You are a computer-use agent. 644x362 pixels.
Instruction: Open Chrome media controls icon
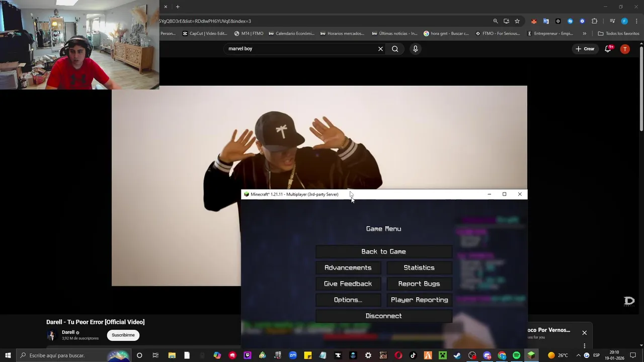click(x=612, y=21)
